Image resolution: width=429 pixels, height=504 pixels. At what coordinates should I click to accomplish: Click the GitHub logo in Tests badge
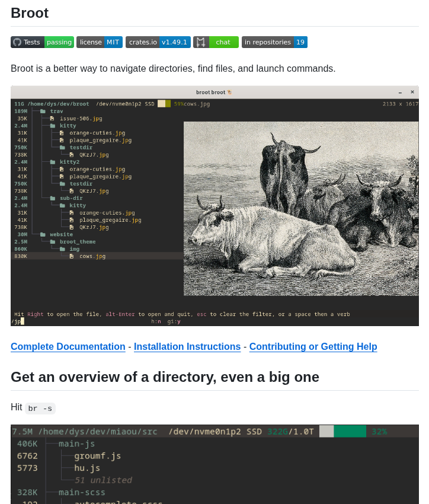17,42
